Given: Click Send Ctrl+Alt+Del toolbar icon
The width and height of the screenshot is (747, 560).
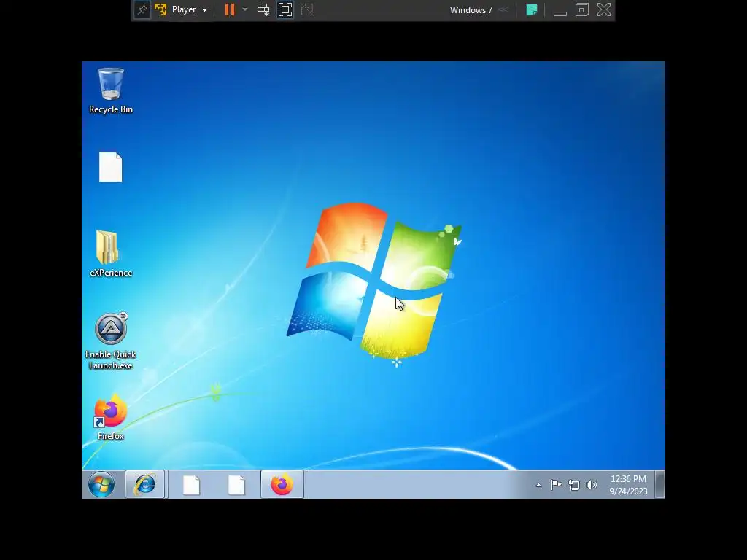Looking at the screenshot, I should (x=263, y=9).
